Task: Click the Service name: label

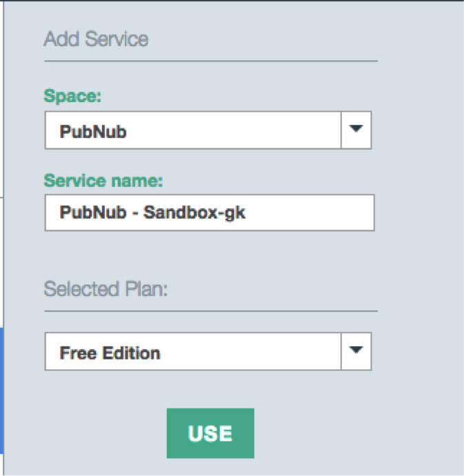Action: point(103,180)
